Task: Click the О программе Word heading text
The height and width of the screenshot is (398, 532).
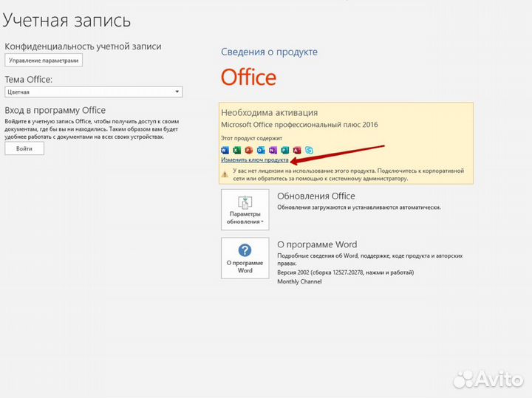Action: point(317,244)
